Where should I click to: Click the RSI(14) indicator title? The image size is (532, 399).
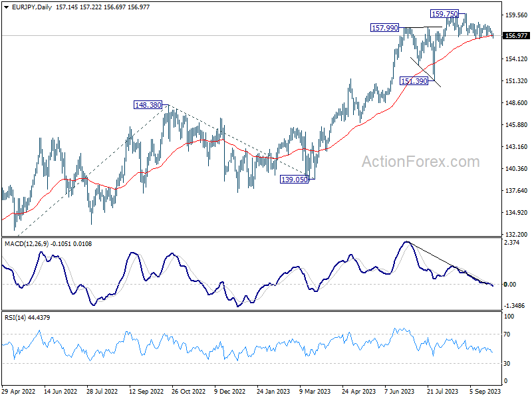pos(15,318)
